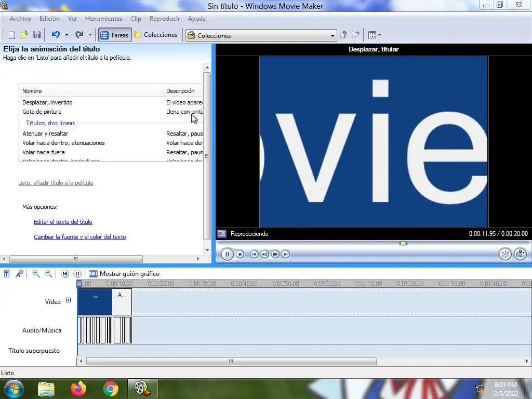
Task: Toggle full screen preview icon
Action: (222, 234)
